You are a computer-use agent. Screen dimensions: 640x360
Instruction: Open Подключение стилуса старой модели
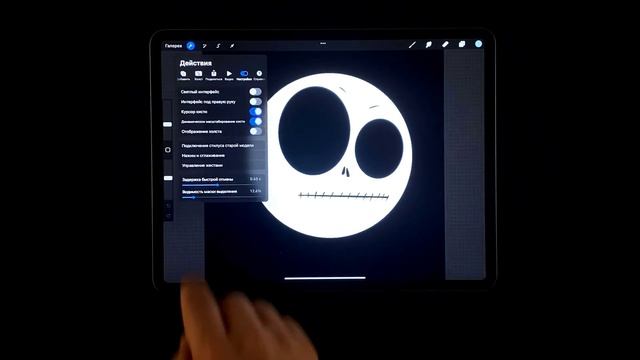pyautogui.click(x=222, y=145)
